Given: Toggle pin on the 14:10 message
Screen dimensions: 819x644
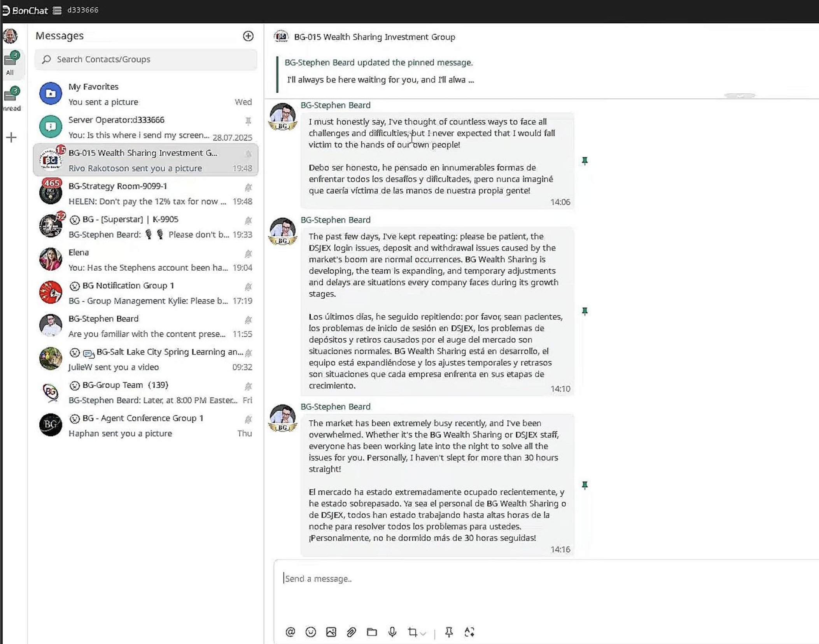Looking at the screenshot, I should click(x=584, y=311).
